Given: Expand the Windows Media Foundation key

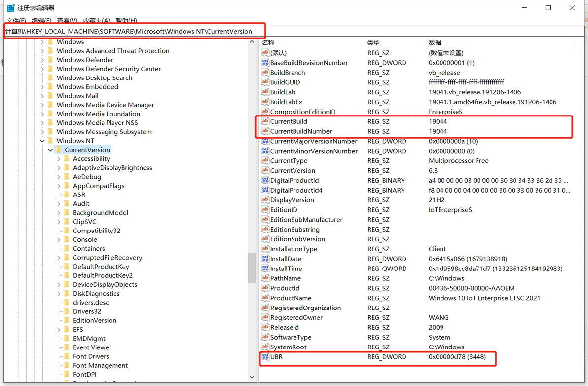Looking at the screenshot, I should [x=42, y=114].
